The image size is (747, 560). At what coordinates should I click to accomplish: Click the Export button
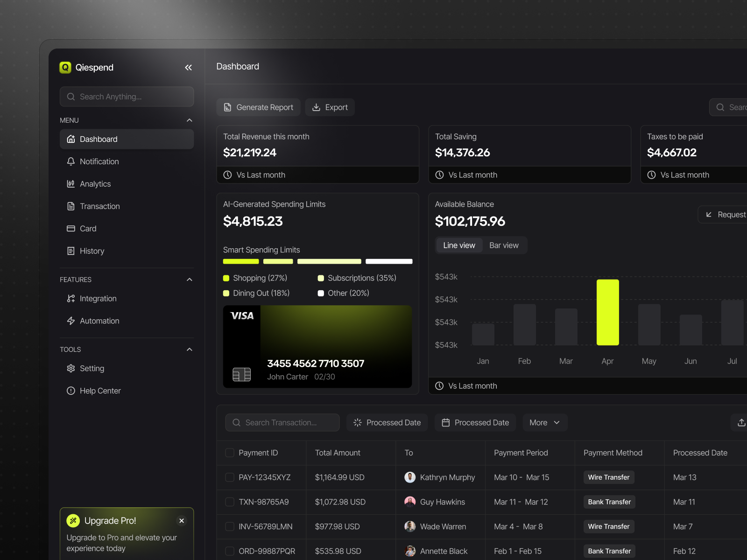pyautogui.click(x=330, y=107)
